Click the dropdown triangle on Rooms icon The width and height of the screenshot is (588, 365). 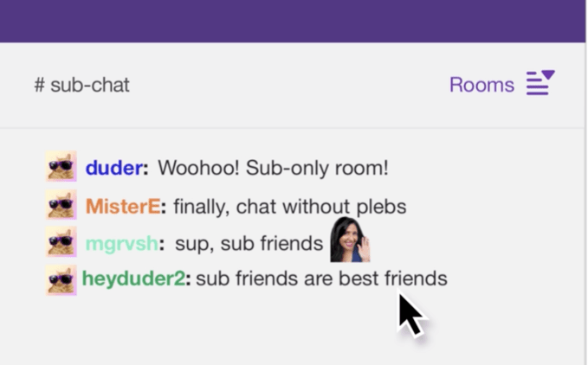(548, 74)
